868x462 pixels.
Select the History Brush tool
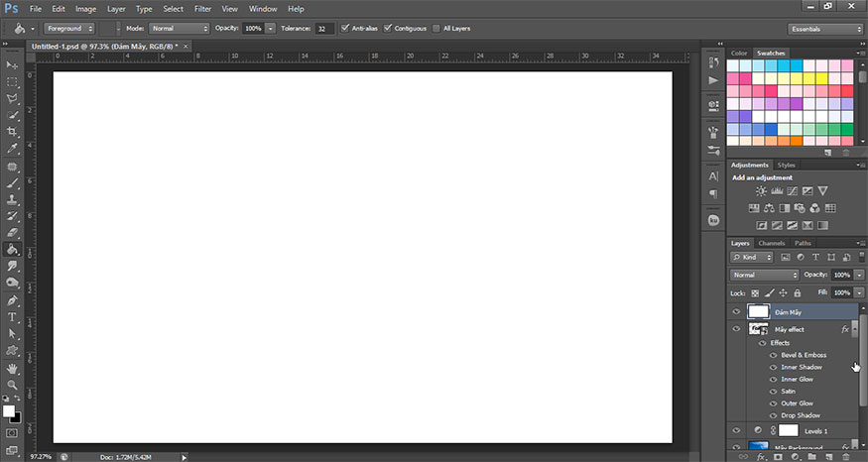(12, 216)
